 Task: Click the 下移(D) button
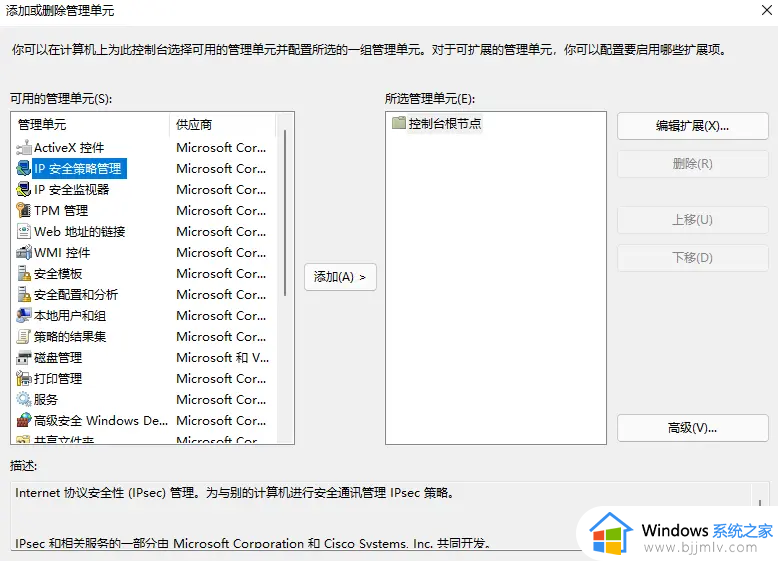(x=693, y=257)
